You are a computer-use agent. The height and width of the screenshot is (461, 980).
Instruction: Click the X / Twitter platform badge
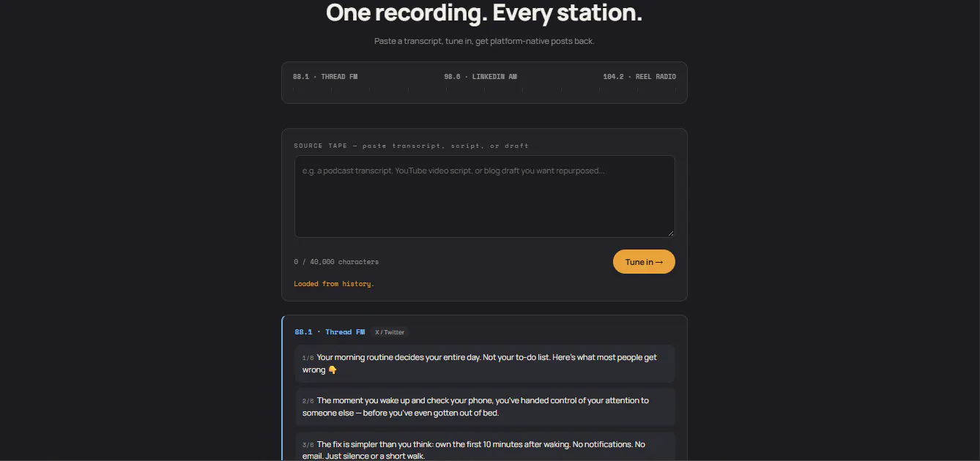[x=390, y=332]
